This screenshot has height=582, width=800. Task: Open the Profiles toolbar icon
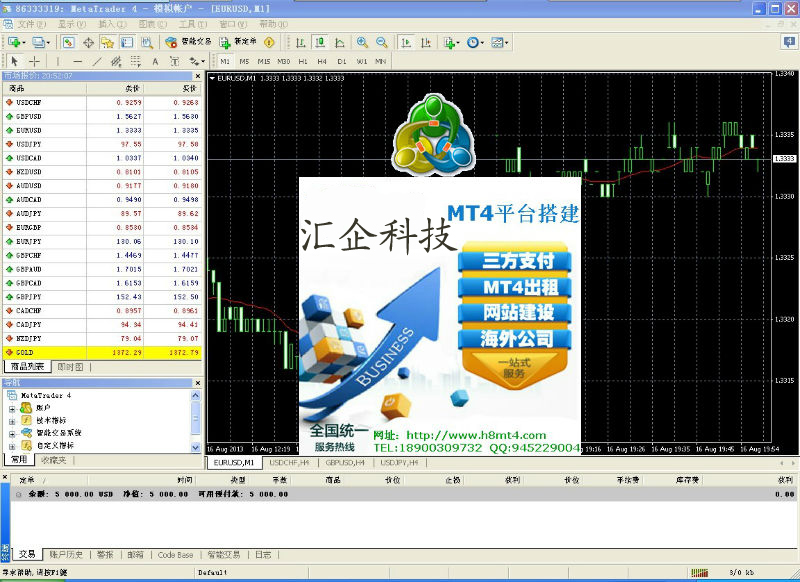point(38,42)
